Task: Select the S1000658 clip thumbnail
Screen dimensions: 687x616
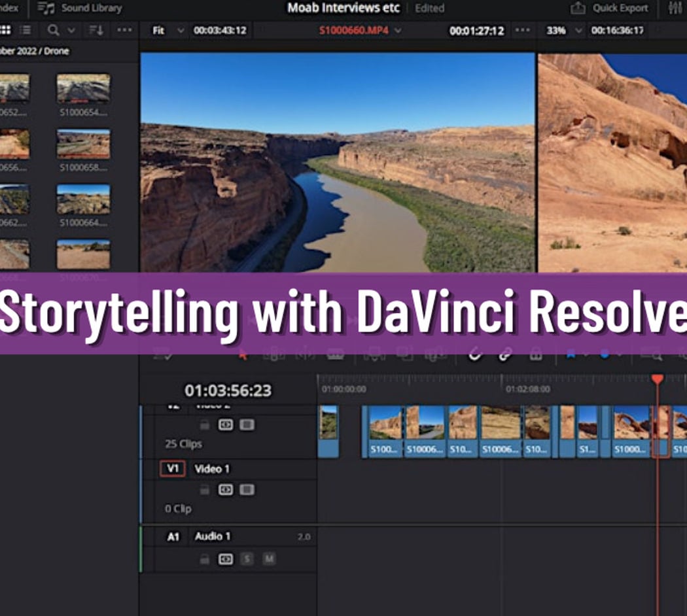Action: tap(83, 144)
